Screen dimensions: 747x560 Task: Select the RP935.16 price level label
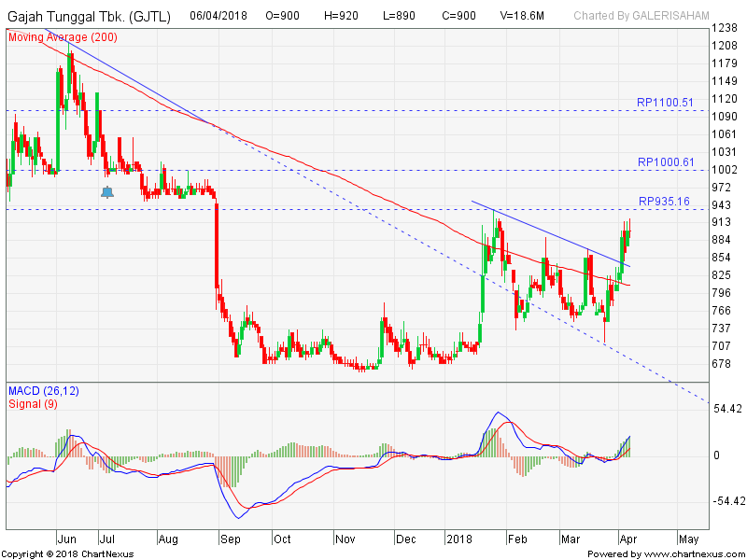click(665, 202)
